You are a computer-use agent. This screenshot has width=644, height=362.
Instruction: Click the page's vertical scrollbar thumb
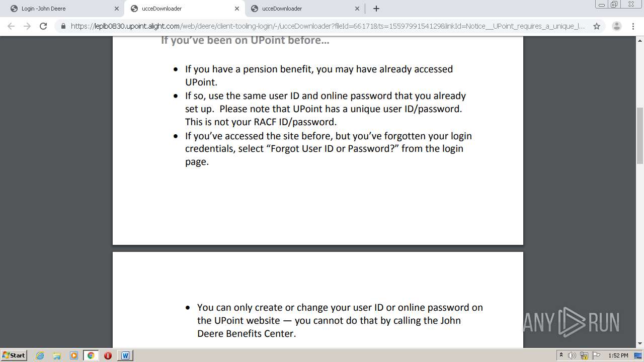[x=640, y=135]
